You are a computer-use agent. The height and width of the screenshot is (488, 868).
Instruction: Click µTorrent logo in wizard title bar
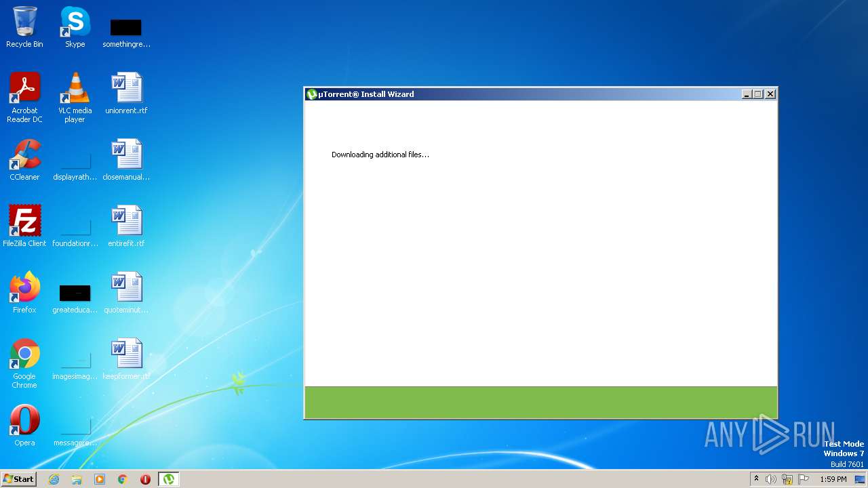tap(312, 94)
